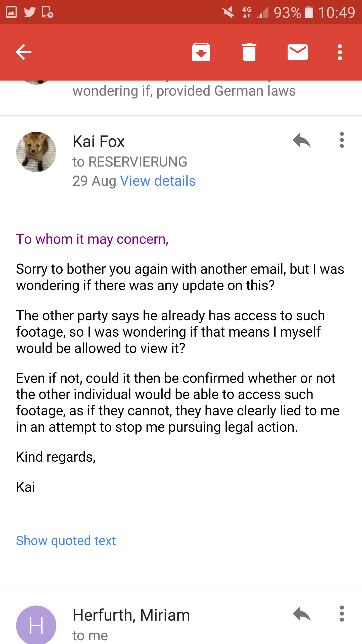Tap the "to RESERVIERUNG" recipient line

coord(130,162)
